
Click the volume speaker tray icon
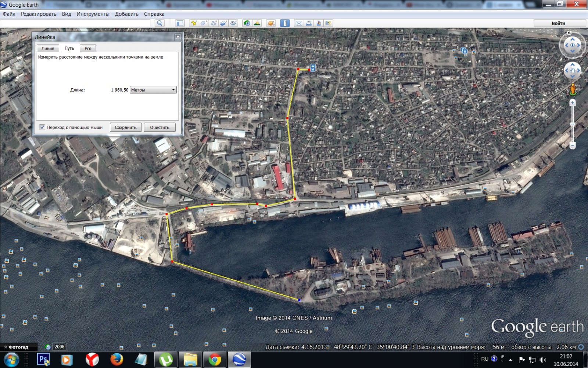[x=543, y=360]
